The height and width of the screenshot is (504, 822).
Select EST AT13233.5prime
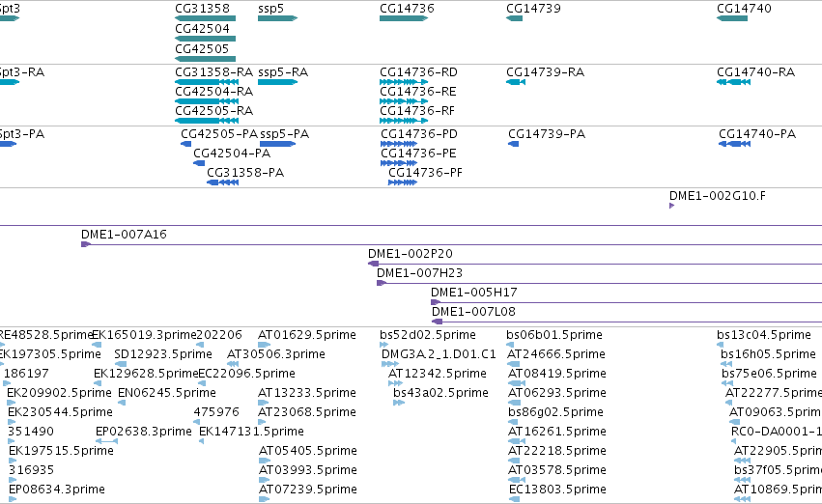pyautogui.click(x=307, y=394)
